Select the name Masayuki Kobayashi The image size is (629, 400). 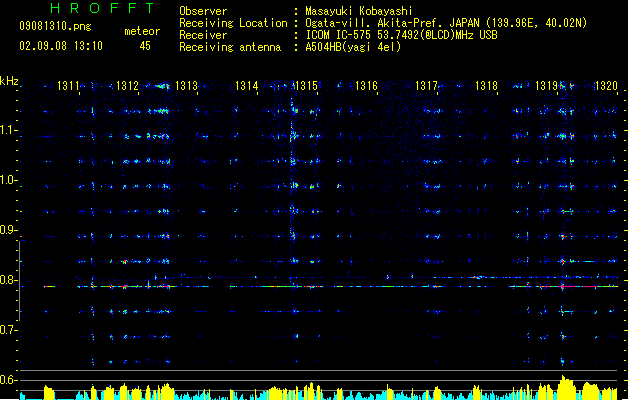pyautogui.click(x=359, y=11)
